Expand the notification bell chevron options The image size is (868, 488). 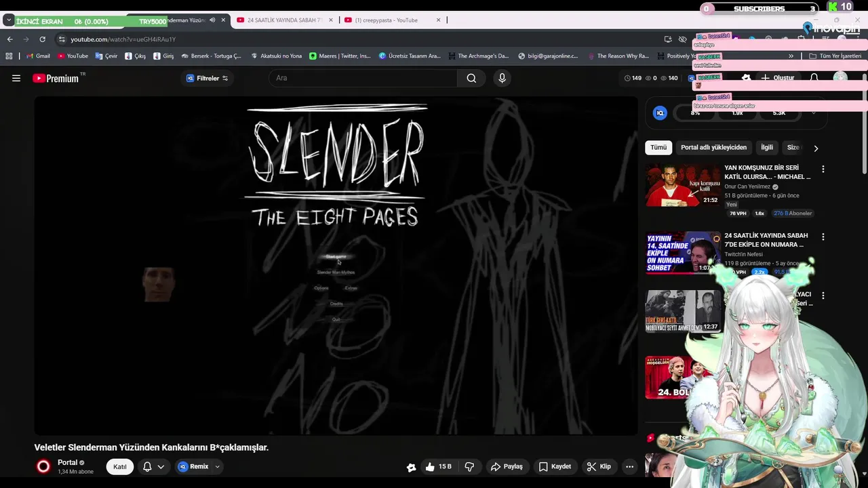click(161, 466)
